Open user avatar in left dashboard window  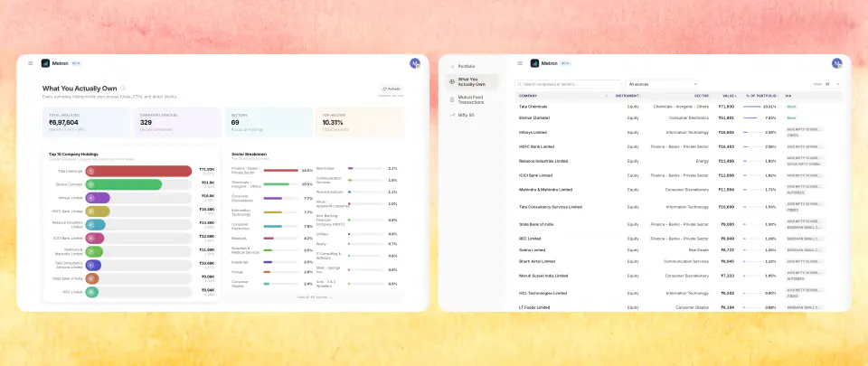pyautogui.click(x=415, y=63)
